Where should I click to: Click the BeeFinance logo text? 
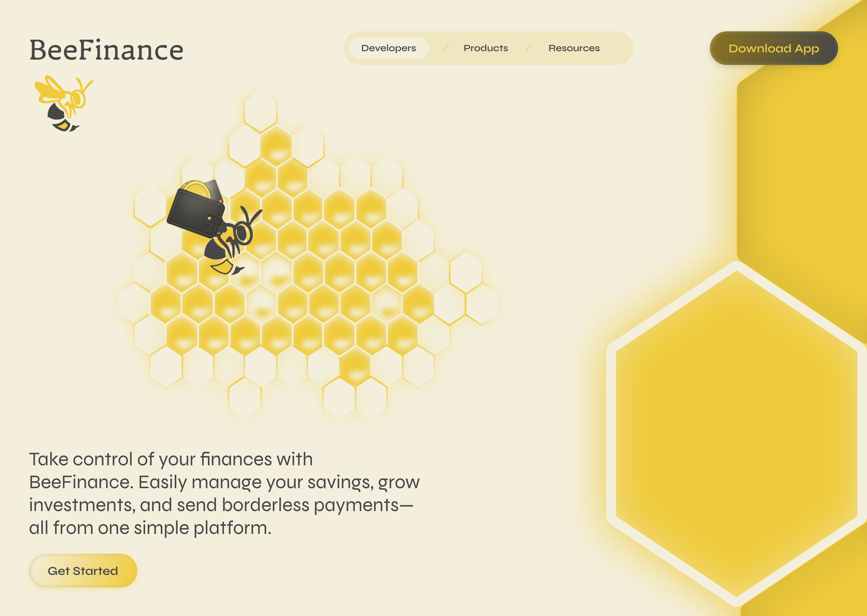(x=106, y=50)
